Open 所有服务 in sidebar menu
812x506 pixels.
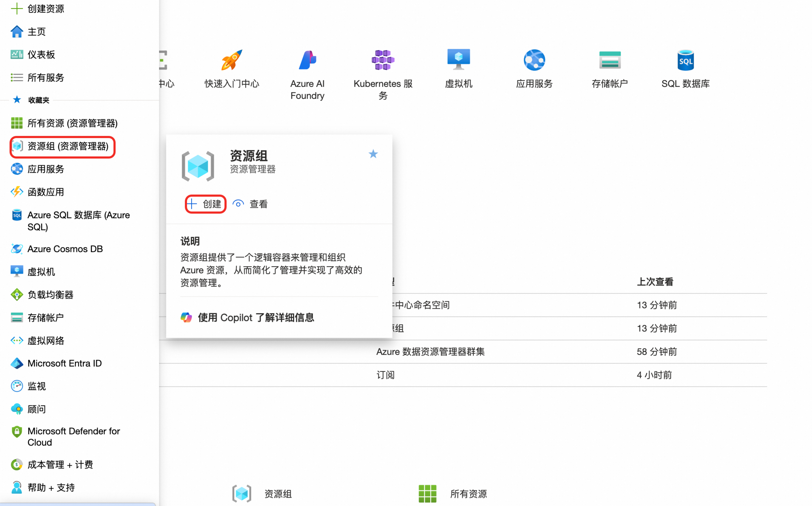click(46, 78)
